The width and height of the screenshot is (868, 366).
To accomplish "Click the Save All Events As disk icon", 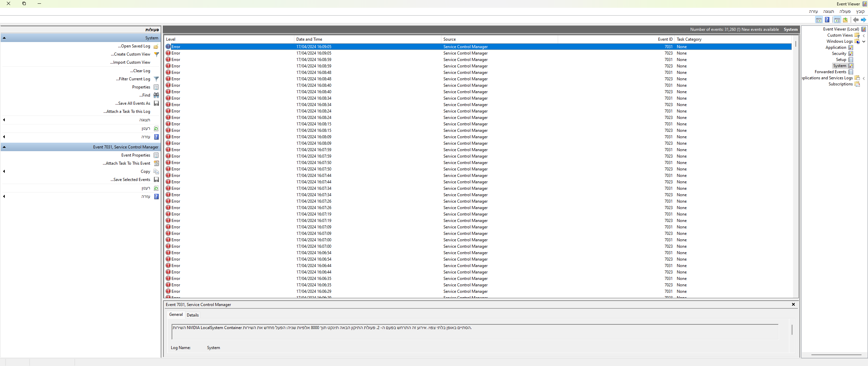I will [156, 103].
